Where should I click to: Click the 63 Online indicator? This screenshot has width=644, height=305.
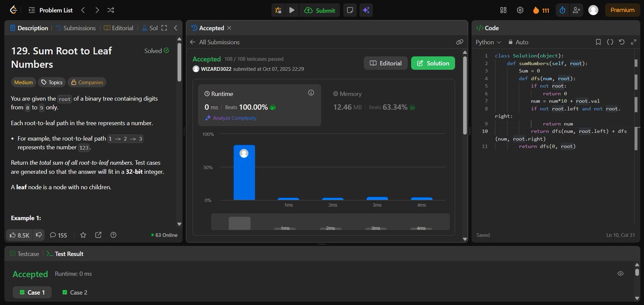pos(164,235)
